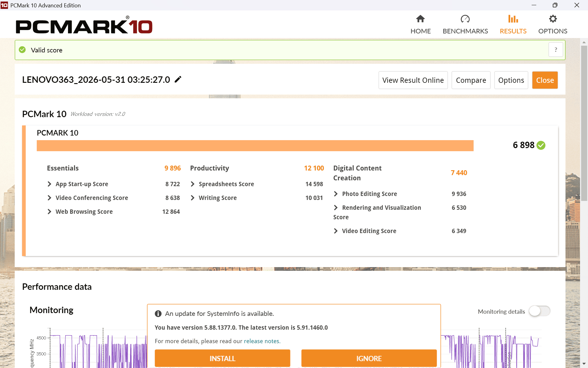
Task: Minimize the PCMark 10 window
Action: [x=534, y=5]
